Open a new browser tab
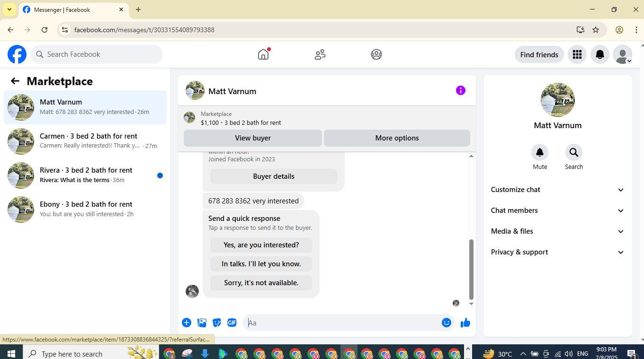This screenshot has height=359, width=644. pyautogui.click(x=138, y=9)
